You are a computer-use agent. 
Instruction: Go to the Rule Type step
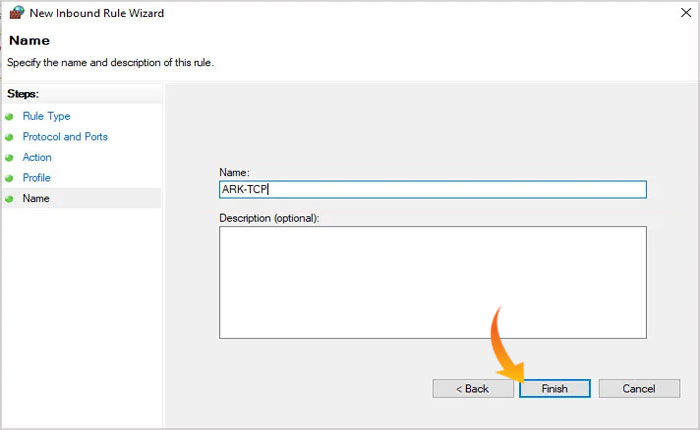coord(46,116)
